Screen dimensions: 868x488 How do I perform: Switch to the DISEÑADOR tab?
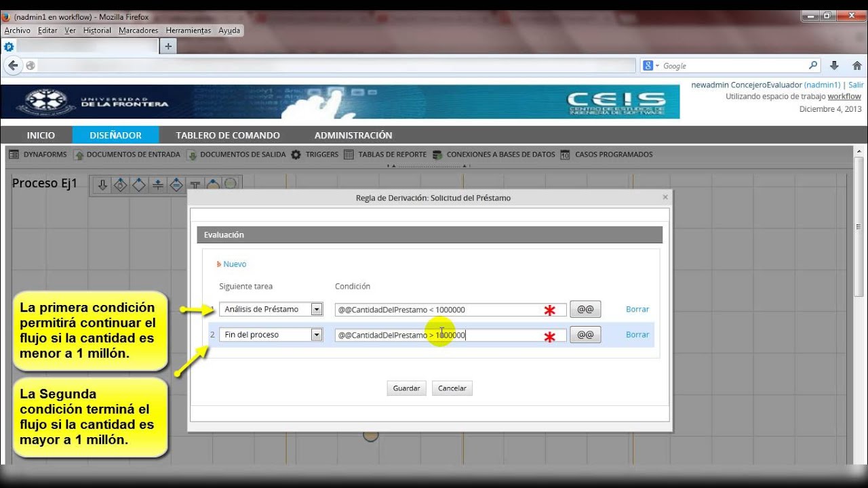[x=115, y=135]
